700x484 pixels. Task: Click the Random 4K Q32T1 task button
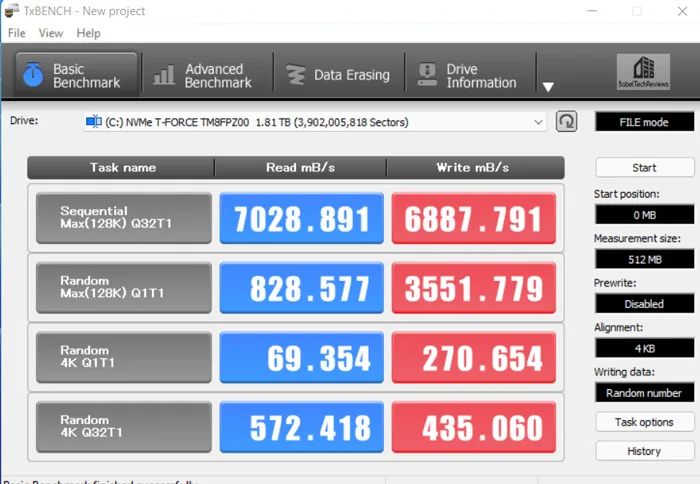(124, 427)
